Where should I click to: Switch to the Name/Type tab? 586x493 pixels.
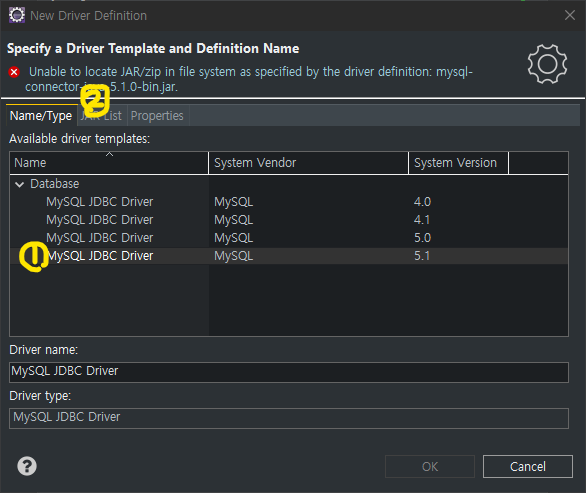(x=41, y=116)
